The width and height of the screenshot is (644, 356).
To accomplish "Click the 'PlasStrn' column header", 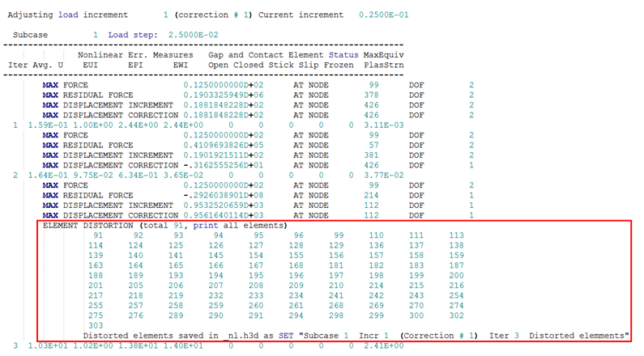I will click(384, 66).
